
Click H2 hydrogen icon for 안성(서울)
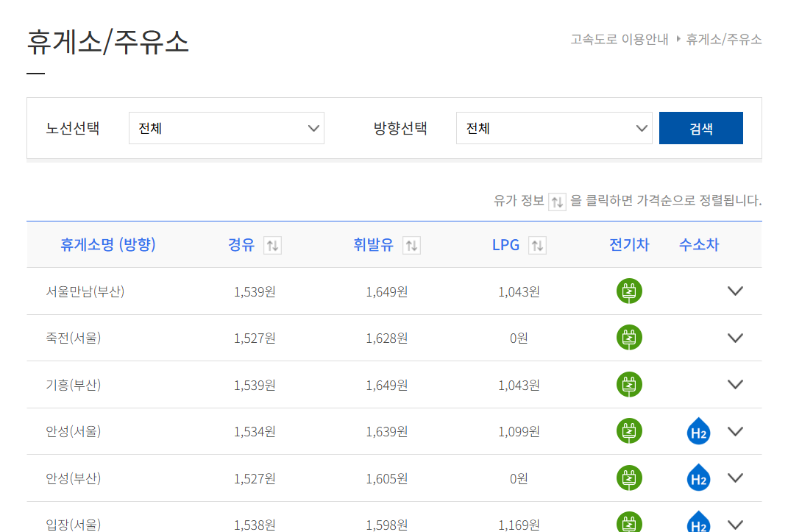[x=698, y=431]
